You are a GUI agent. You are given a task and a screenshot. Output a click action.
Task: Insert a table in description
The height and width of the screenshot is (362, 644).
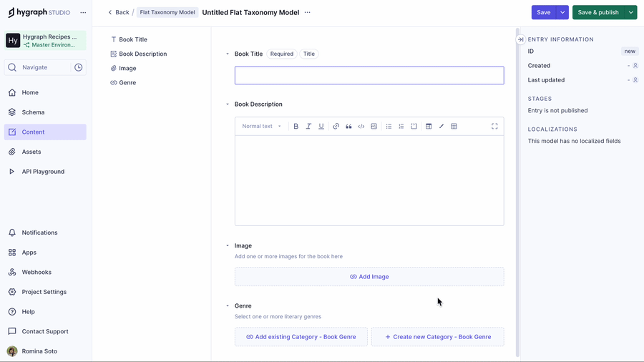[x=454, y=127]
